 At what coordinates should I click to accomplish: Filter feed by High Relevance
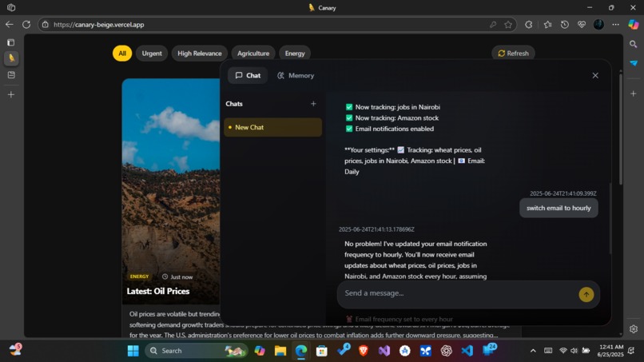199,54
